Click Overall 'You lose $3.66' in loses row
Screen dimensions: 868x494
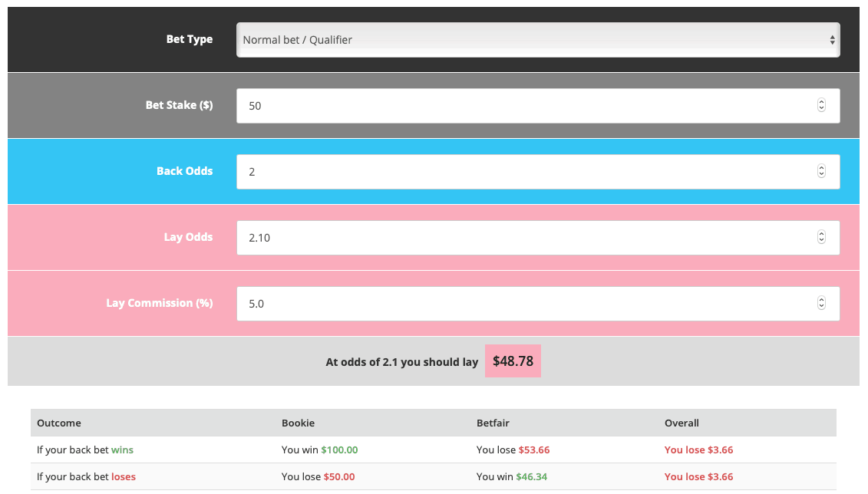coord(698,477)
